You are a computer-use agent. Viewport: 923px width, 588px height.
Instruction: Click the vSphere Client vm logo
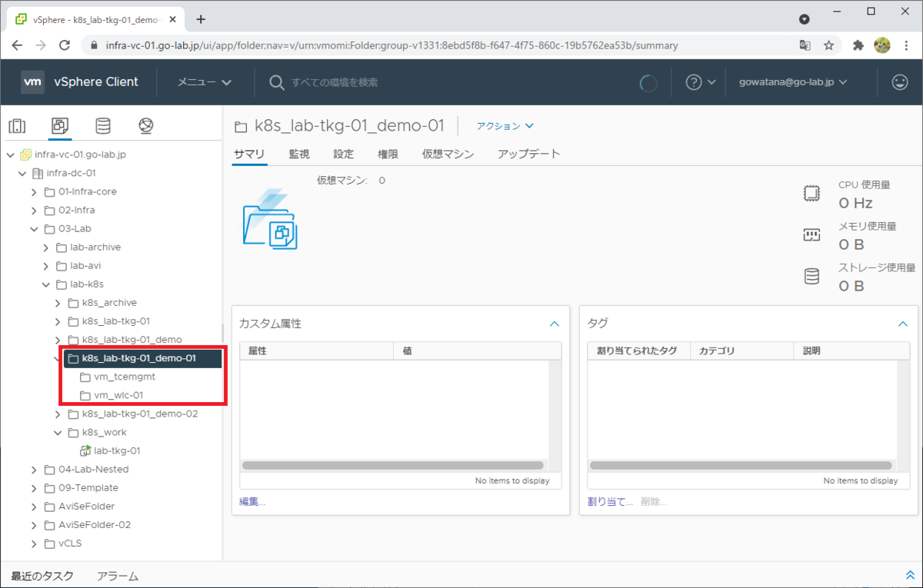coord(32,81)
